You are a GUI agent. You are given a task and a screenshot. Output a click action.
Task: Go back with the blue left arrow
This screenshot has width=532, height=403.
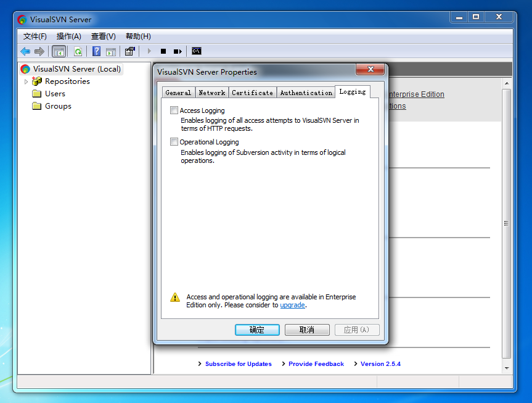pyautogui.click(x=25, y=51)
